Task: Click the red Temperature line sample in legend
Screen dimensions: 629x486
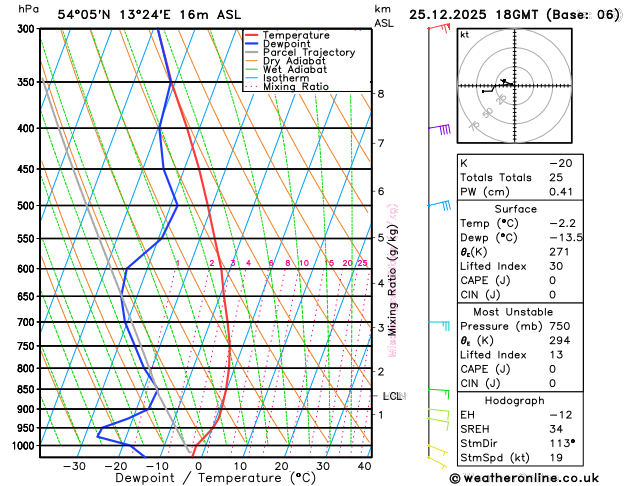Action: 252,35
